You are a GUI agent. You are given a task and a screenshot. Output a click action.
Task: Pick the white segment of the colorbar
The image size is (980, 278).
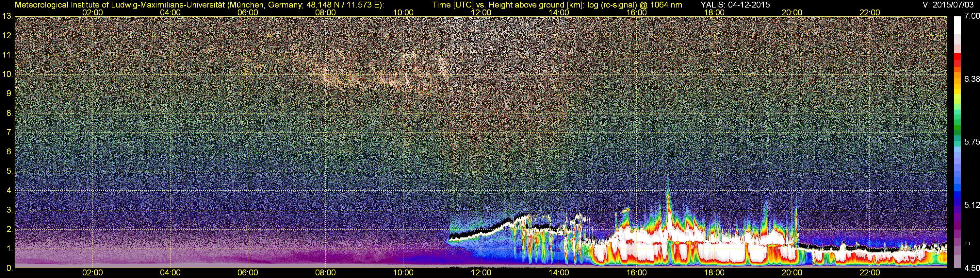click(x=957, y=25)
